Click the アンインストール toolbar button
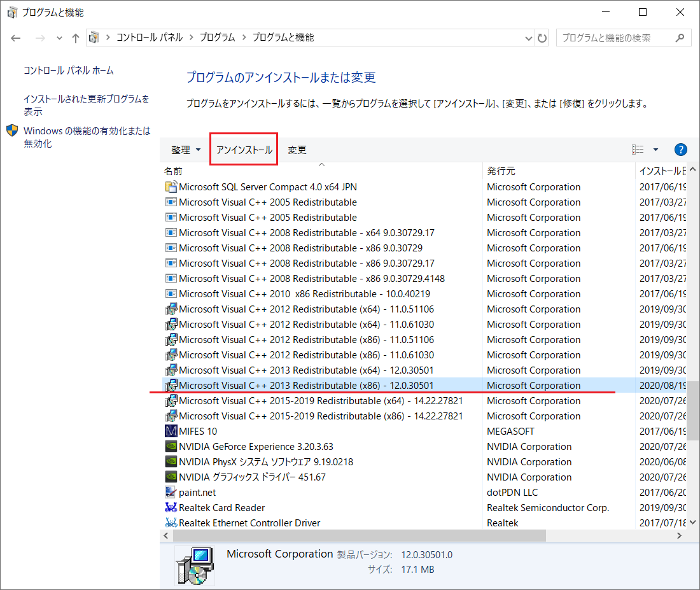The width and height of the screenshot is (700, 590). (244, 150)
